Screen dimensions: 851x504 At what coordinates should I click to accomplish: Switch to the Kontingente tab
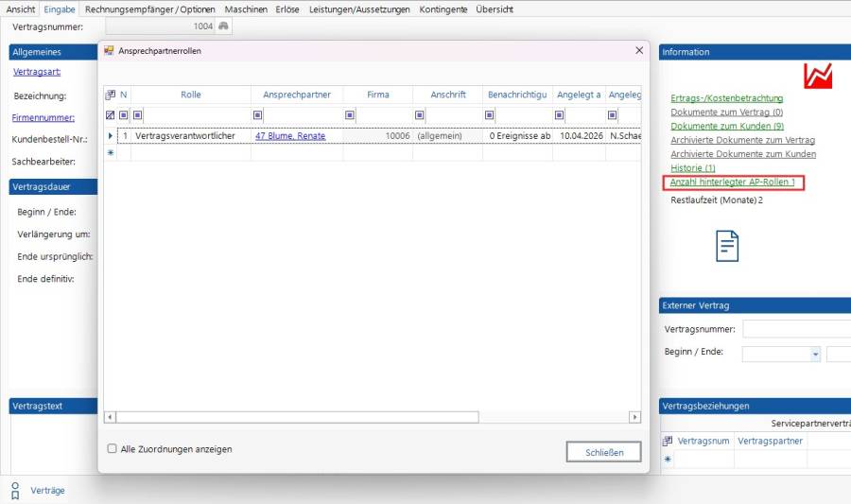443,9
